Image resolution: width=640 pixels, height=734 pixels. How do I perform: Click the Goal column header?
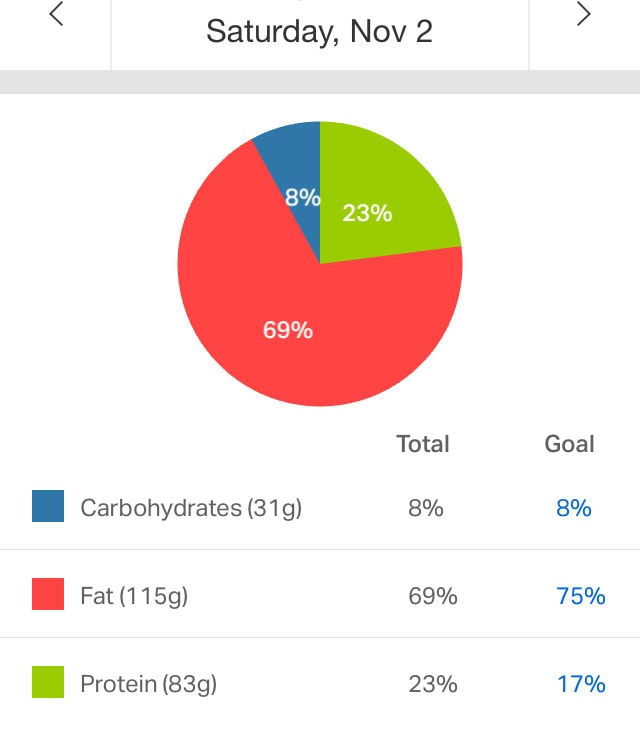click(x=569, y=444)
